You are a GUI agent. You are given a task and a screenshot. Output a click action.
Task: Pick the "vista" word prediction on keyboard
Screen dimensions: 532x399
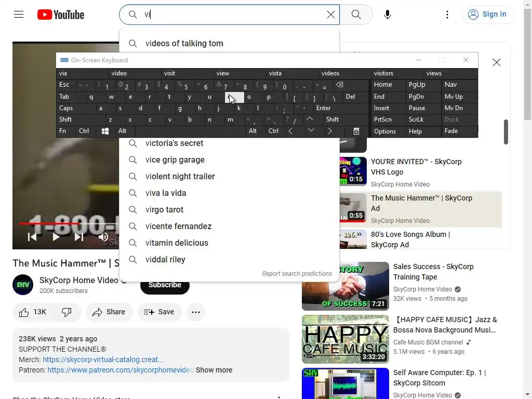(292, 73)
